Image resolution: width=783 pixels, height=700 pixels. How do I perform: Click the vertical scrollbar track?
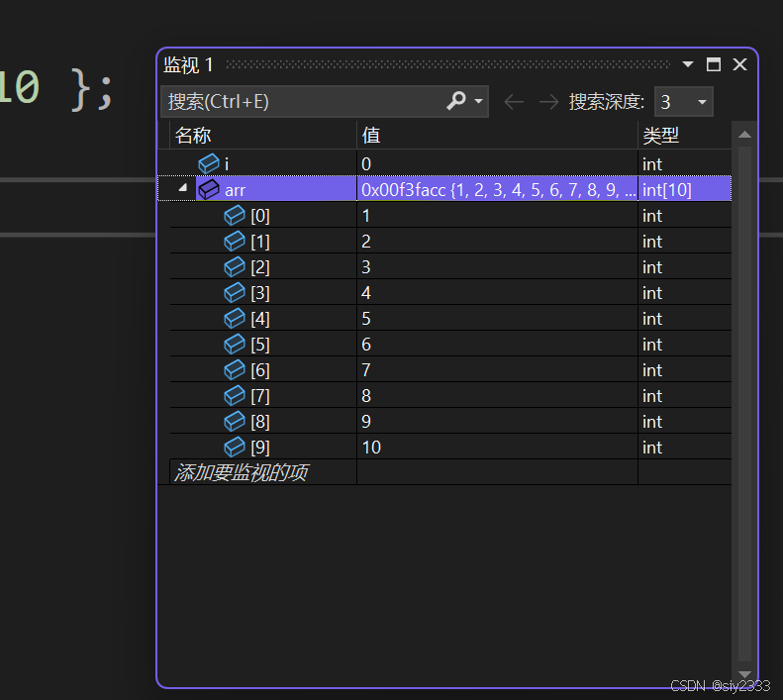pyautogui.click(x=744, y=404)
